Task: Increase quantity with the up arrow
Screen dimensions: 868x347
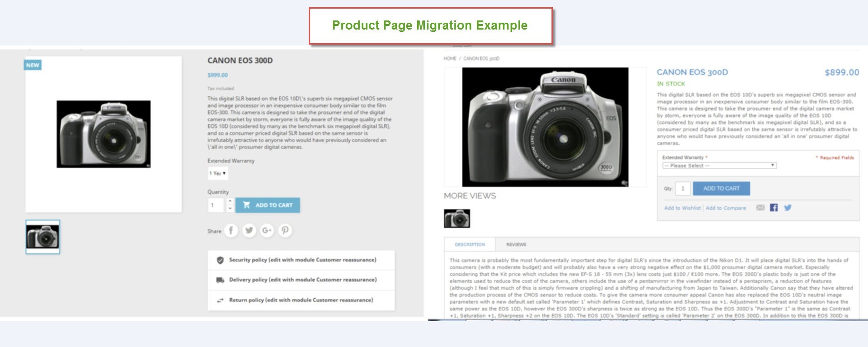Action: 230,201
